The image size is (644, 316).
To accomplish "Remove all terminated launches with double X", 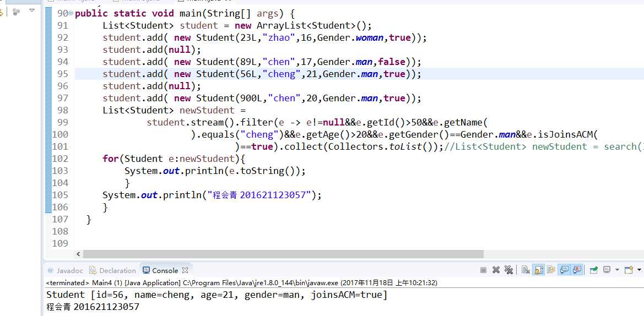I will pos(508,270).
